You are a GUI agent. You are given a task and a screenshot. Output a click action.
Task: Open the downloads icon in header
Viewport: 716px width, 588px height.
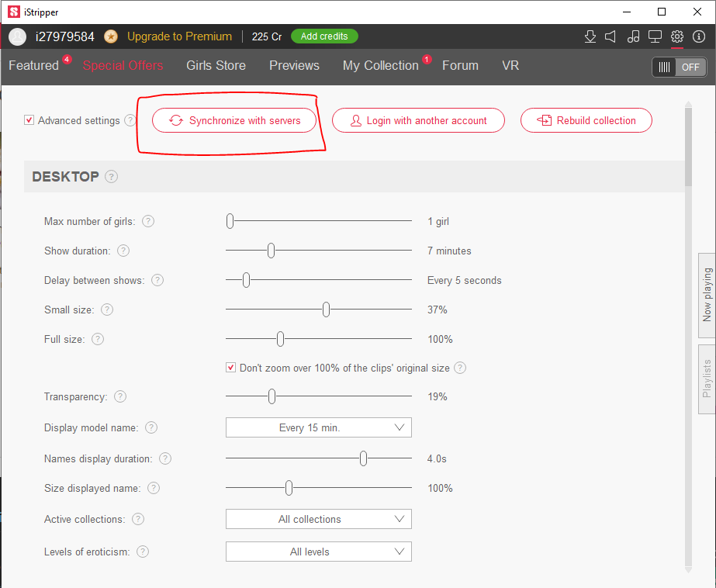[590, 36]
